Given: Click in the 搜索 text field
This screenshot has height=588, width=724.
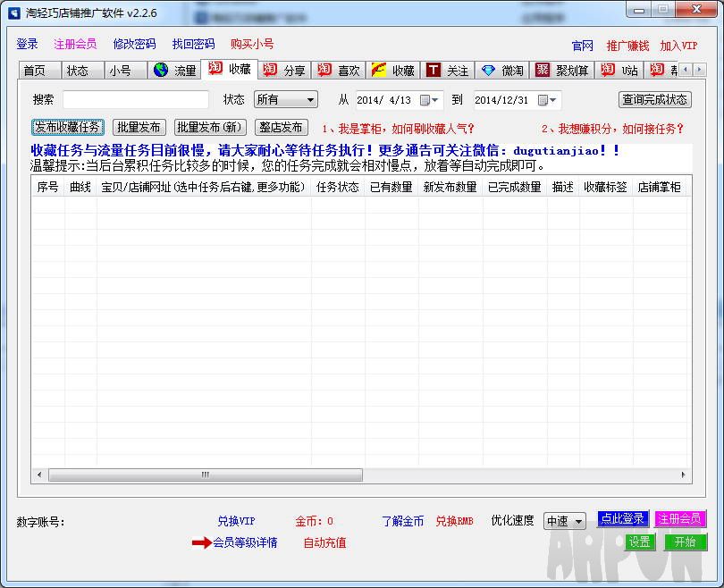Looking at the screenshot, I should click(x=136, y=100).
